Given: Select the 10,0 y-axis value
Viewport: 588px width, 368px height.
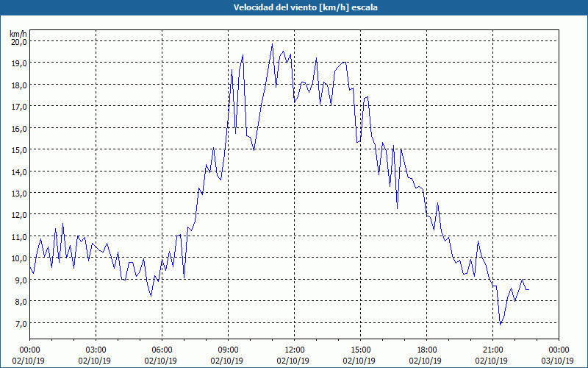Looking at the screenshot, I should click(19, 258).
